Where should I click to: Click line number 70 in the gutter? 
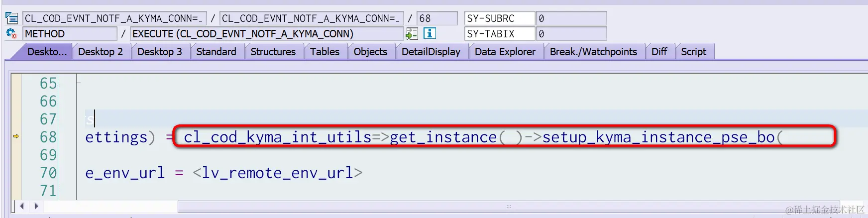48,173
